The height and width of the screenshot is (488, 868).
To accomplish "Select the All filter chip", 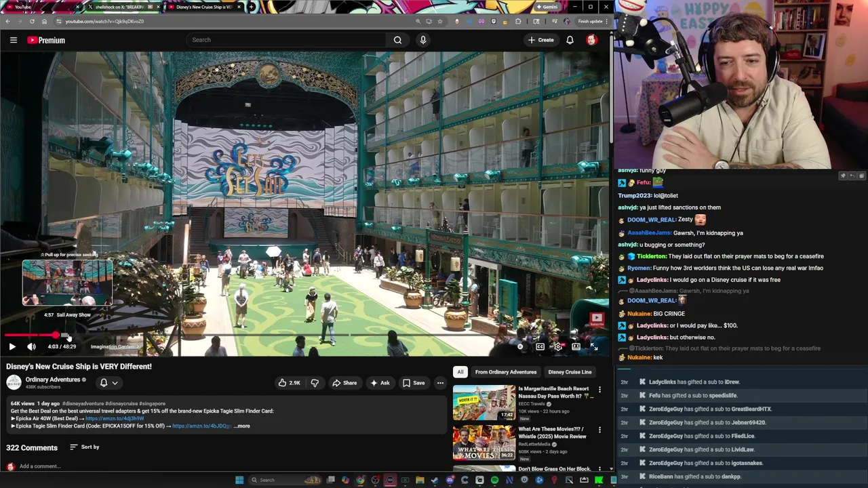I will point(460,372).
